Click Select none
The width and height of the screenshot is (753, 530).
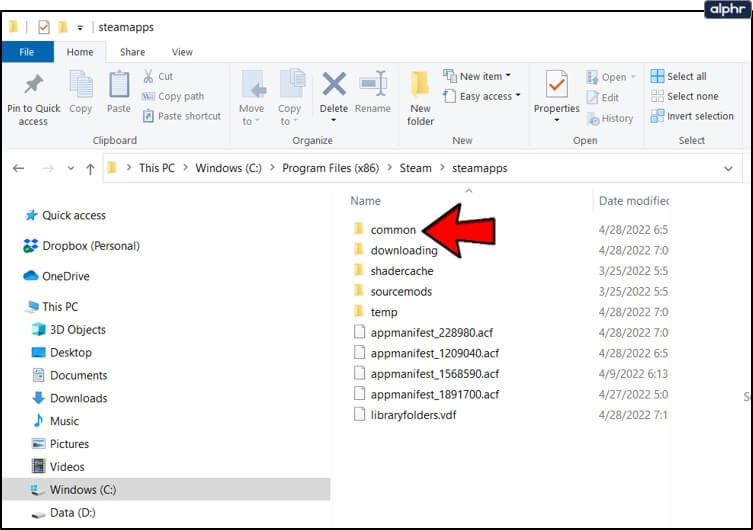(x=684, y=96)
